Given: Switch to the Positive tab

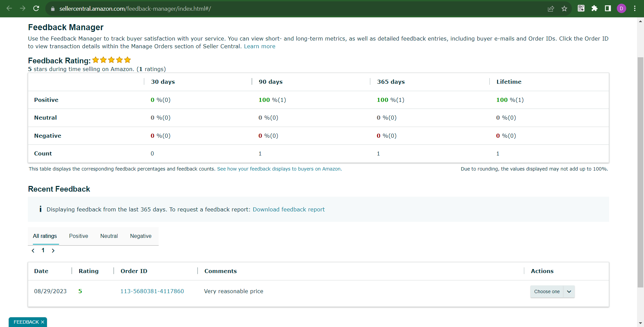Looking at the screenshot, I should (x=78, y=236).
